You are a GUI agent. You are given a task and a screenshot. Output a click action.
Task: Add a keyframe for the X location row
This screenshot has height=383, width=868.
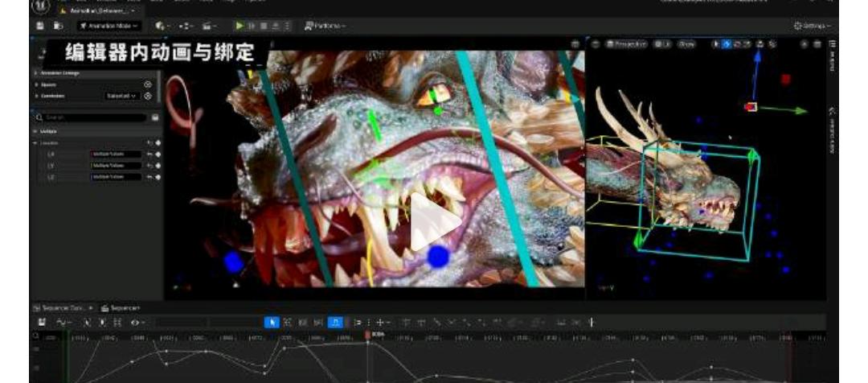coord(158,154)
